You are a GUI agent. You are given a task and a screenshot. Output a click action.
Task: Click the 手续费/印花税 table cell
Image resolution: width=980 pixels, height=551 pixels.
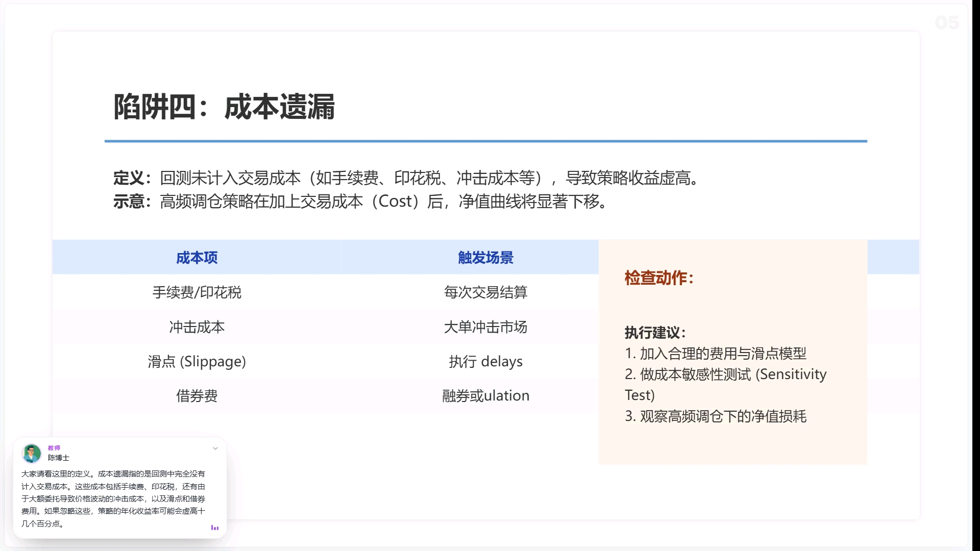(197, 292)
